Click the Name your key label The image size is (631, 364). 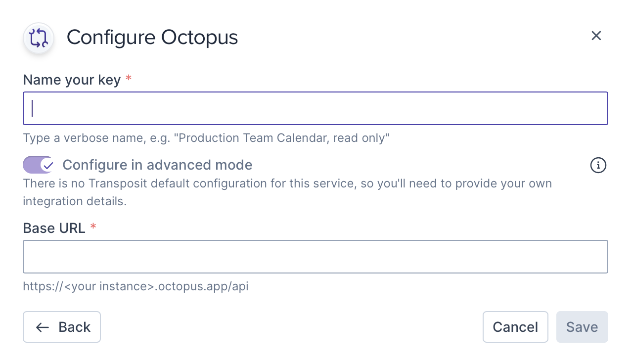coord(72,80)
